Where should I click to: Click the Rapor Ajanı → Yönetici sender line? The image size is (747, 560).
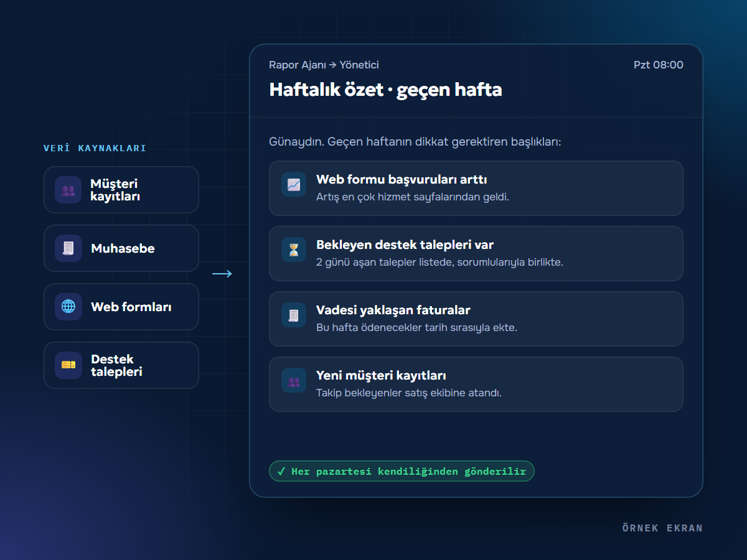point(324,65)
